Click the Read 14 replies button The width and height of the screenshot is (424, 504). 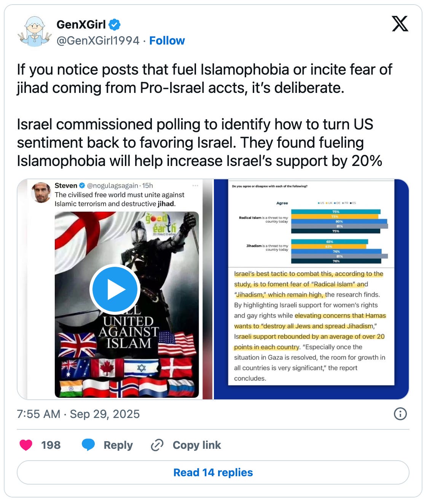tap(213, 472)
